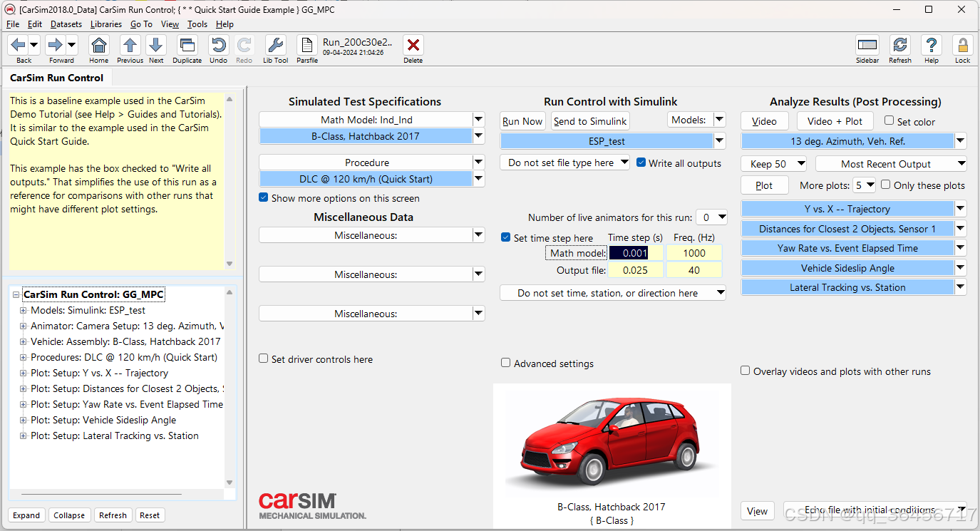Click Math model time step field

click(x=636, y=252)
